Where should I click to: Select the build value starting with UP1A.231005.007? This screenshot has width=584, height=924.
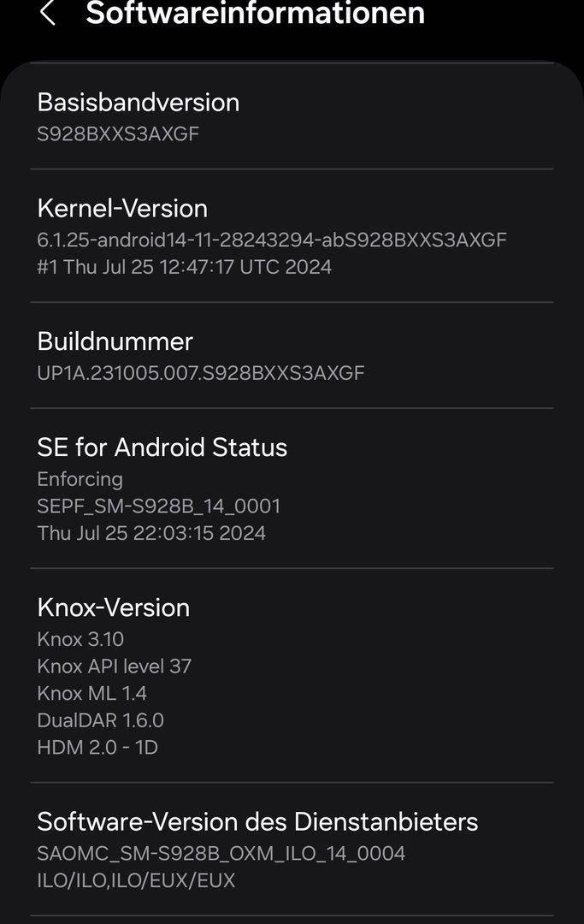(201, 373)
